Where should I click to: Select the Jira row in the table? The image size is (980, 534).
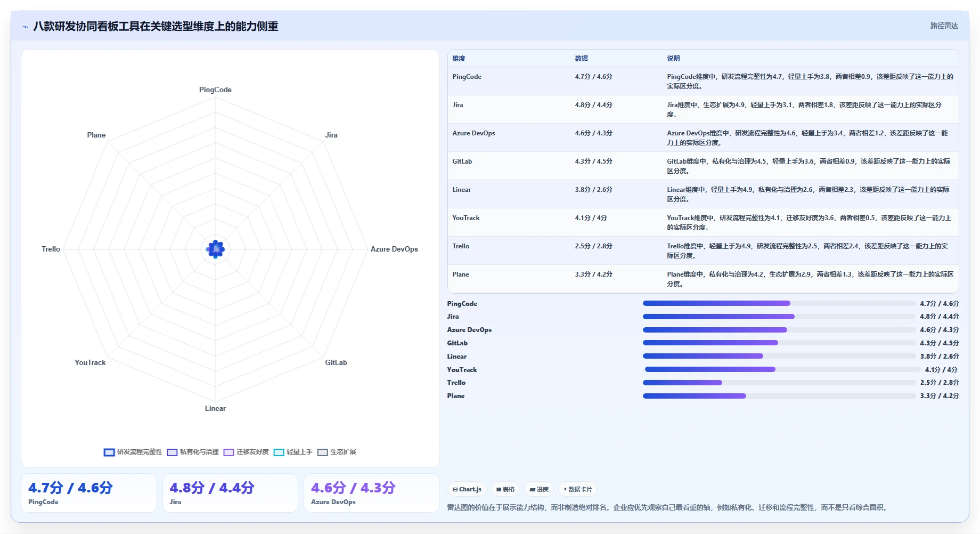[703, 109]
